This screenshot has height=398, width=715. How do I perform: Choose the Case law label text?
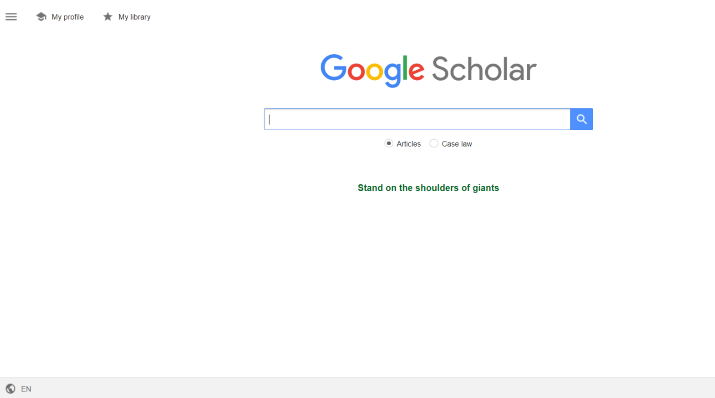[456, 144]
